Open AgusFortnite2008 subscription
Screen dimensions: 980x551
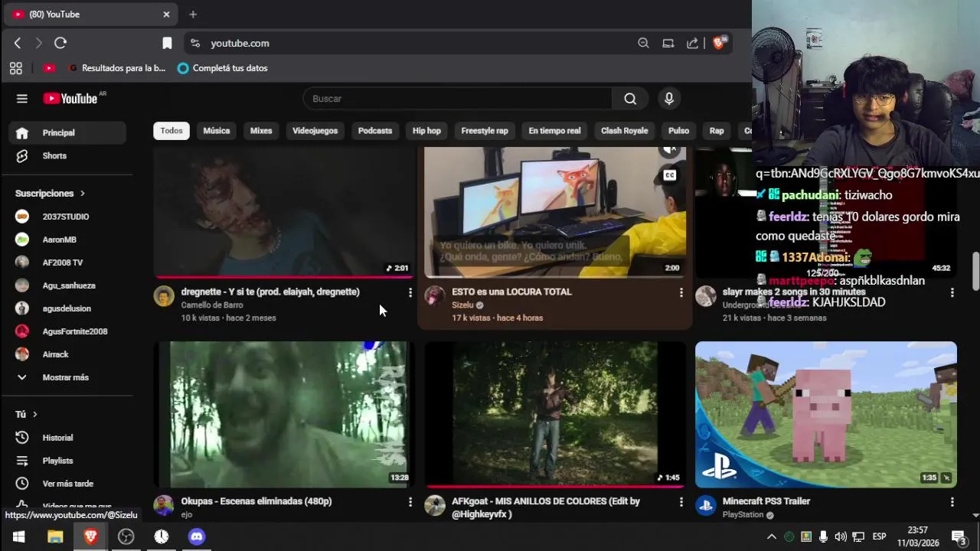point(67,331)
